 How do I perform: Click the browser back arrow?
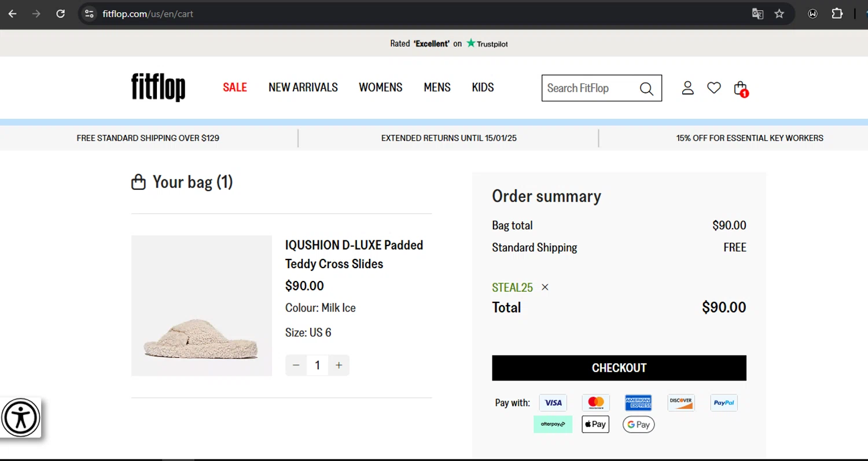pyautogui.click(x=12, y=13)
